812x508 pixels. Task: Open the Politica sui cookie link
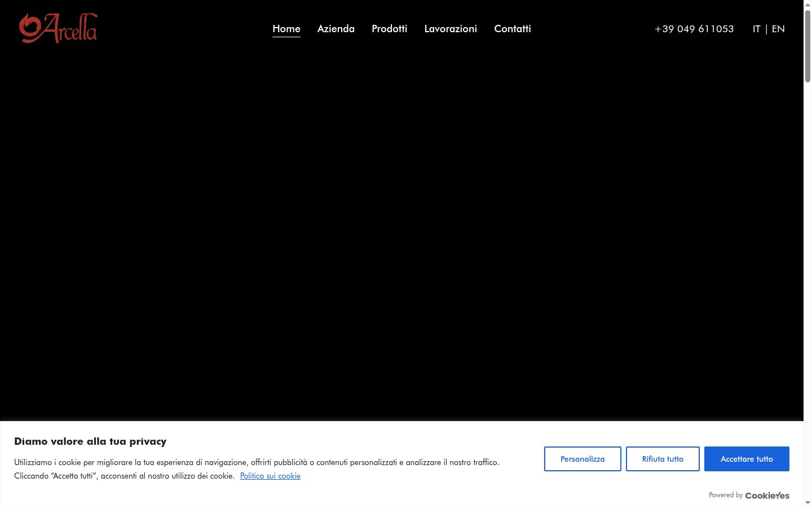pyautogui.click(x=270, y=476)
